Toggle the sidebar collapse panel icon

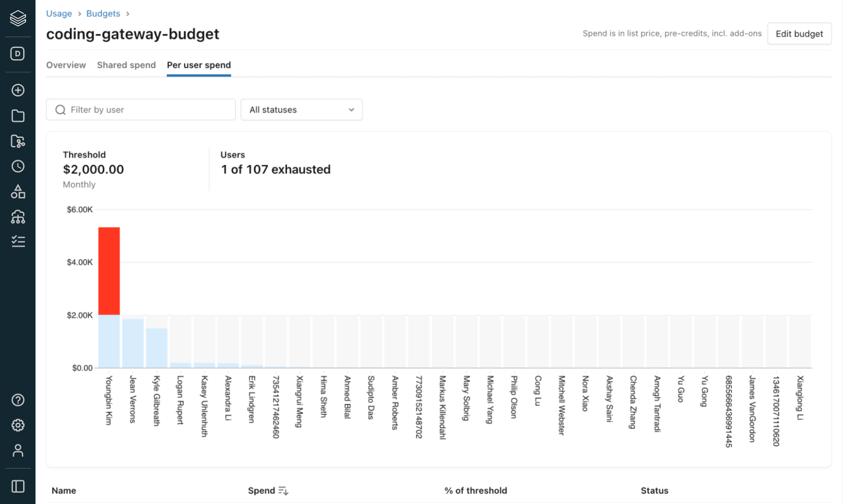18,486
